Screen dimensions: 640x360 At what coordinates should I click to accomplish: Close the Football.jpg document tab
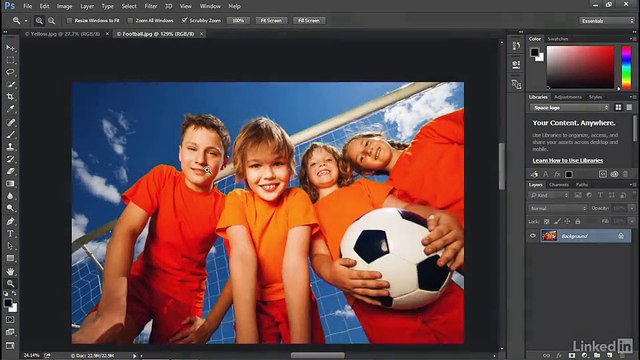(x=201, y=34)
